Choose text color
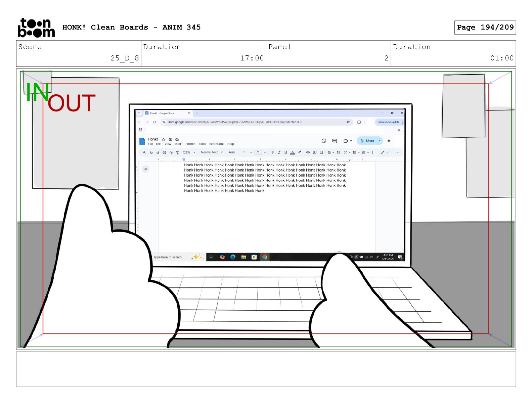532x411 pixels. click(293, 152)
